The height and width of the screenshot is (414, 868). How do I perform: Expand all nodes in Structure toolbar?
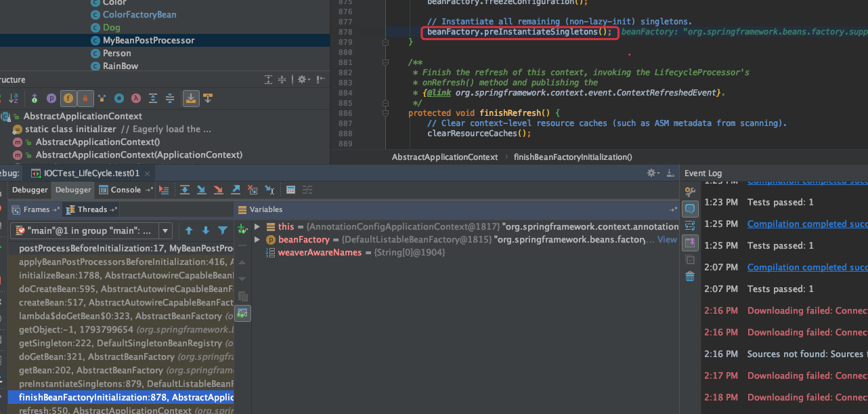point(153,99)
